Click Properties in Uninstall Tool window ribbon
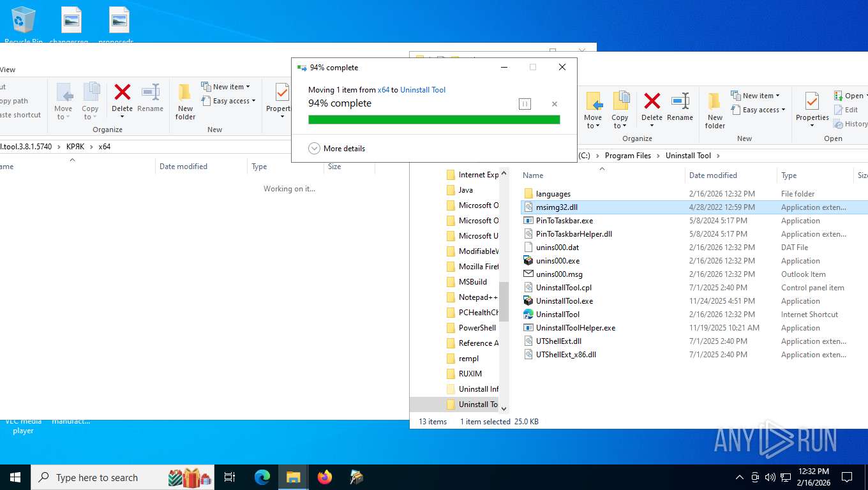This screenshot has width=868, height=490. pos(812,110)
